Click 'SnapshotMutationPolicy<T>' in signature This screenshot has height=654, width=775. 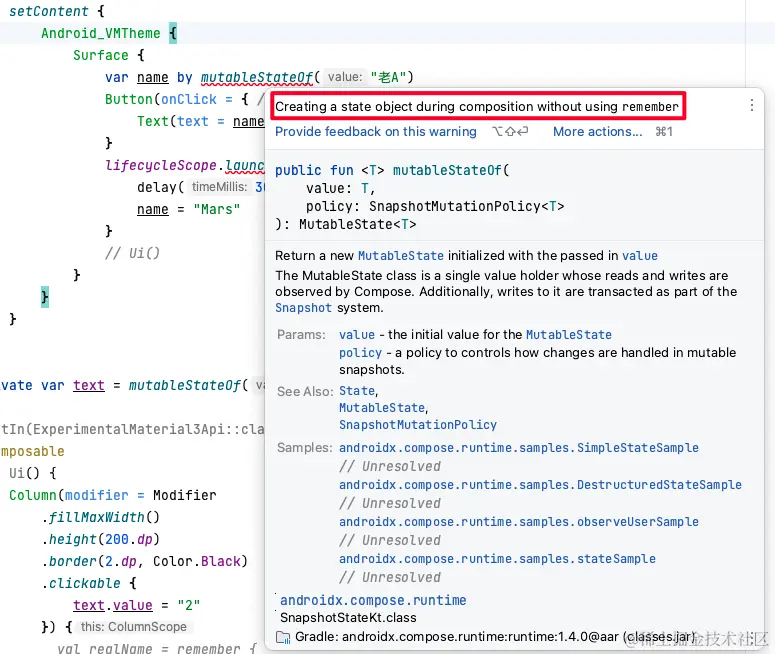[467, 207]
